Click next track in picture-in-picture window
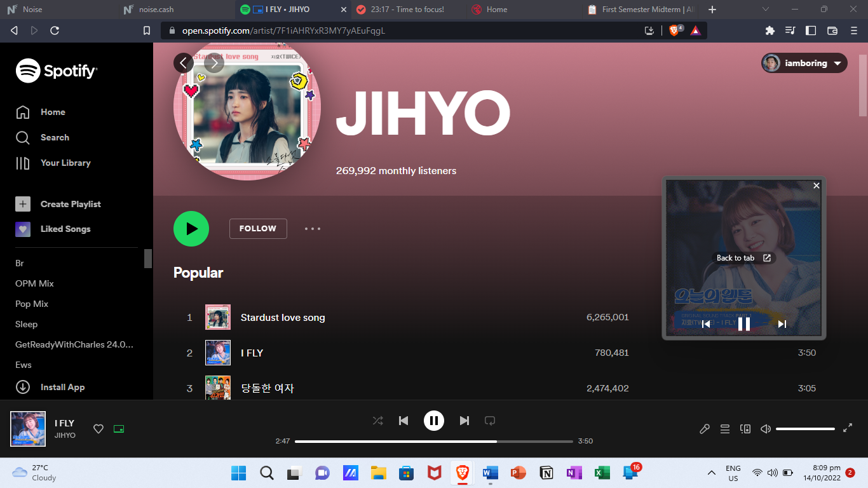Screen dimensions: 868x488 (x=782, y=324)
